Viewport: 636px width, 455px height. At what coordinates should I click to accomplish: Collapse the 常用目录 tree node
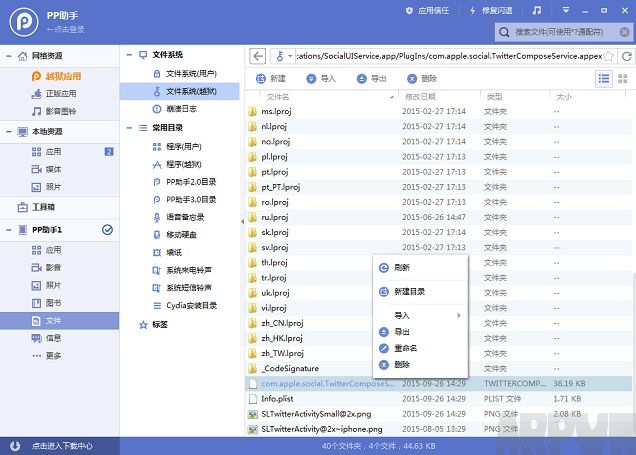pyautogui.click(x=129, y=128)
